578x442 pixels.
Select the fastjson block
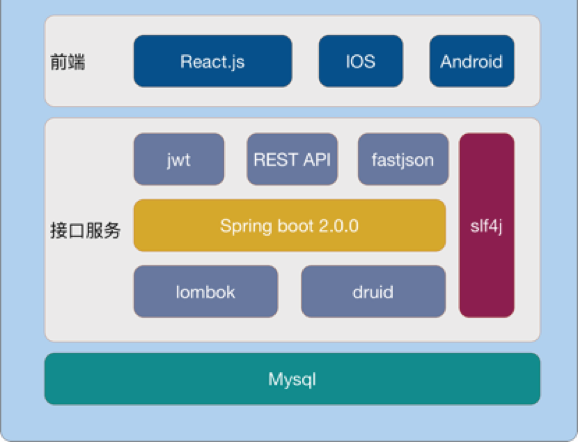(403, 159)
